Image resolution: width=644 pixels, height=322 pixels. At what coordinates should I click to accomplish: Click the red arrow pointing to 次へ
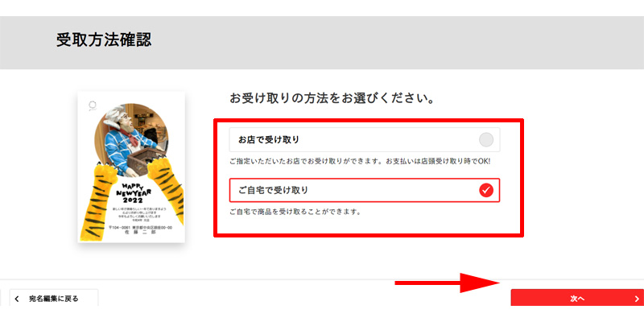[448, 283]
